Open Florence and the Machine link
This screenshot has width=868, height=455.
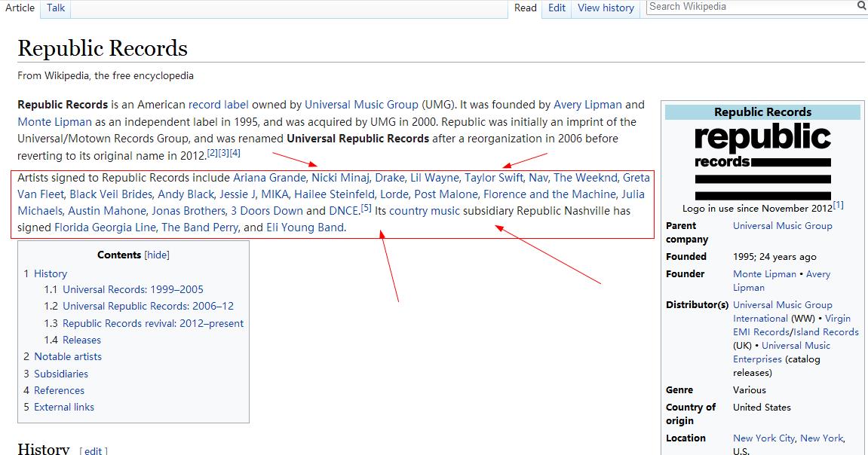[x=549, y=194]
